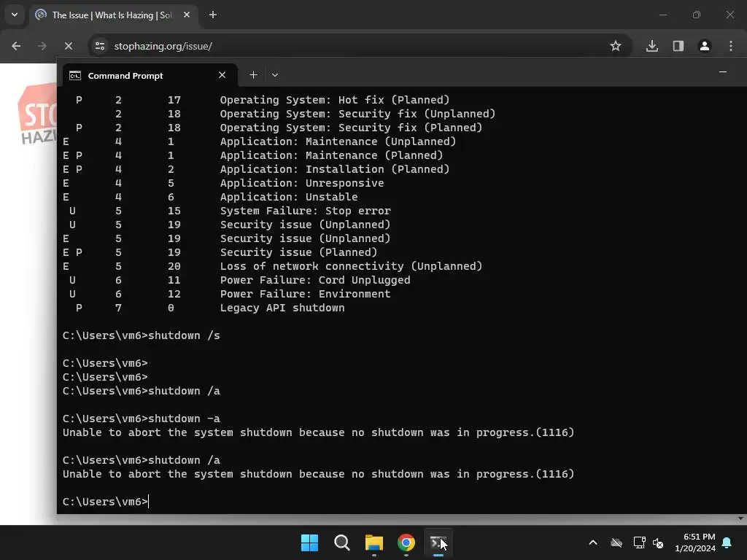Select the Command Prompt terminal tab
This screenshot has width=747, height=560.
click(150, 76)
